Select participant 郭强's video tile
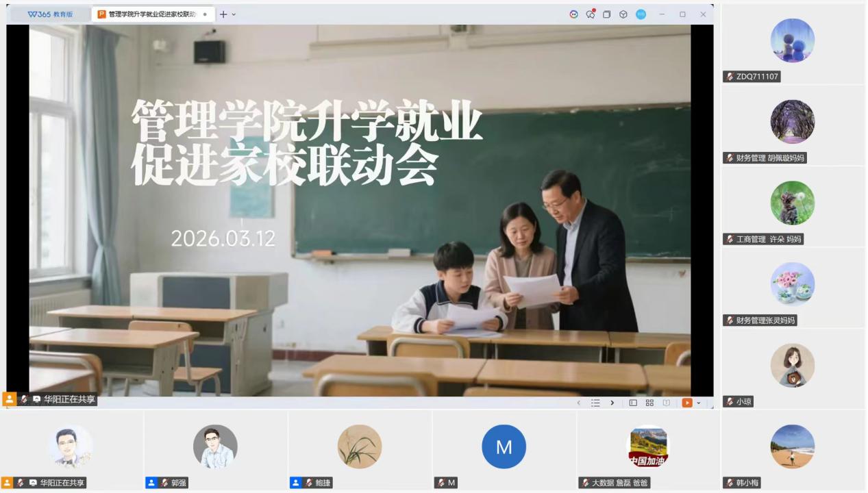Image resolution: width=868 pixels, height=493 pixels. (x=215, y=450)
